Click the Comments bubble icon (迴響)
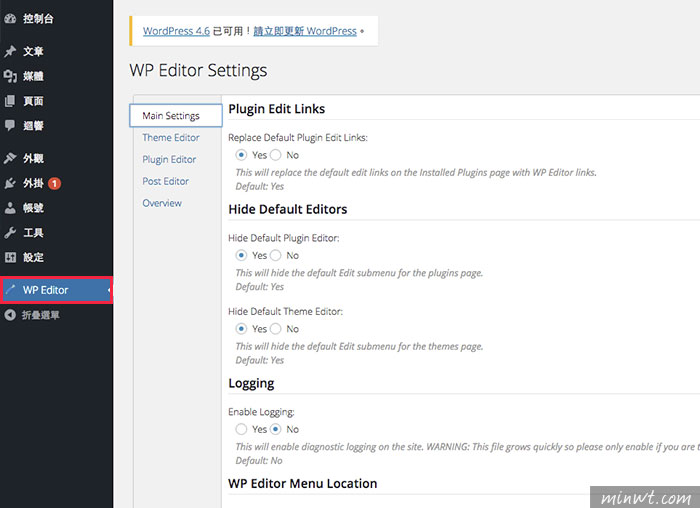The width and height of the screenshot is (700, 508). pyautogui.click(x=10, y=125)
